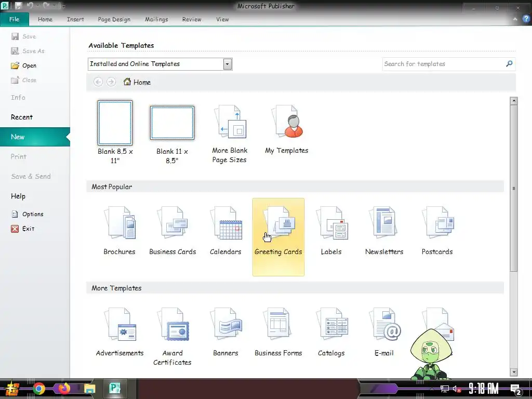Open the Newsletters template category

coord(384,231)
